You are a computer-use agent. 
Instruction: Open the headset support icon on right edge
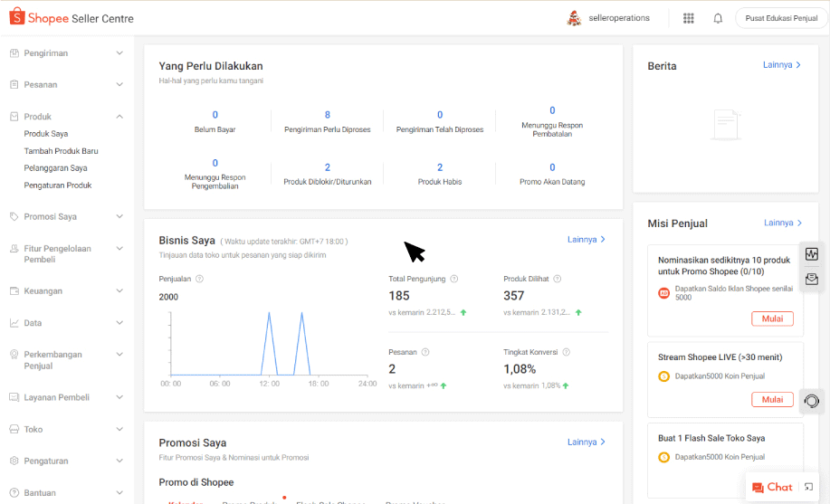812,400
